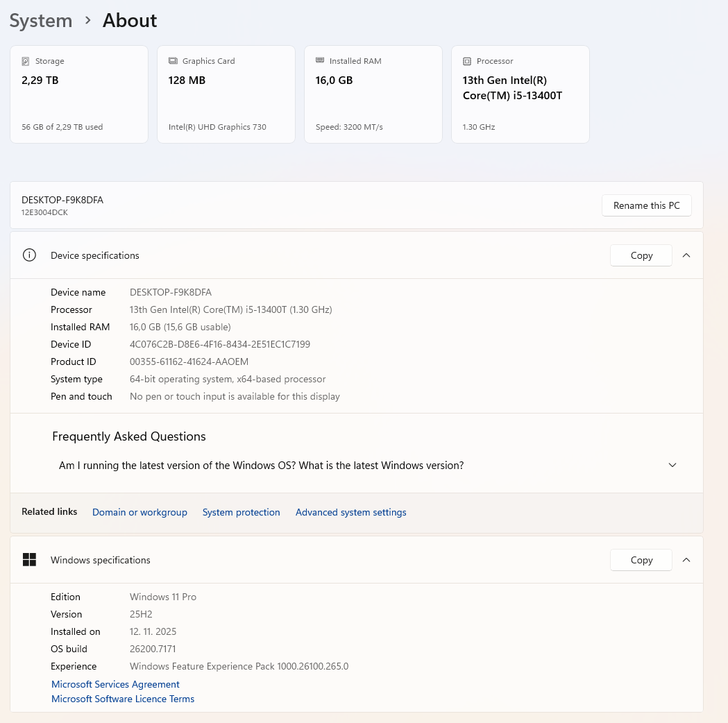Screen dimensions: 728x723
Task: Click the Installed RAM icon
Action: click(x=320, y=61)
